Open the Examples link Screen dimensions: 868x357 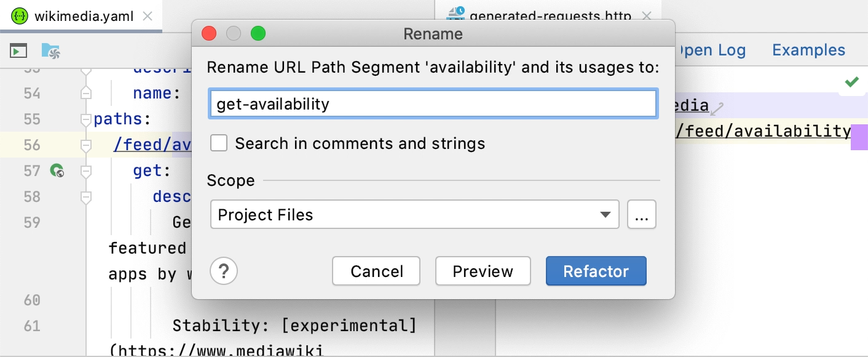[x=808, y=50]
